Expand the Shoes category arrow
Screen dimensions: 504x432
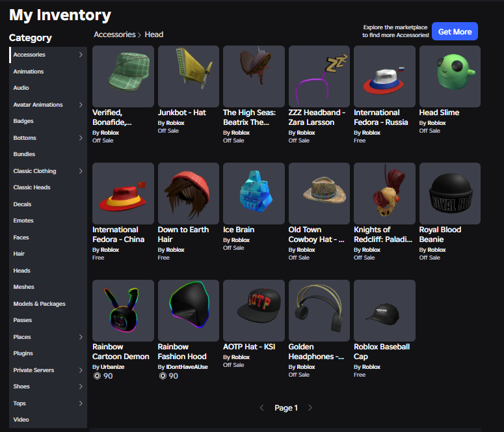coord(81,386)
